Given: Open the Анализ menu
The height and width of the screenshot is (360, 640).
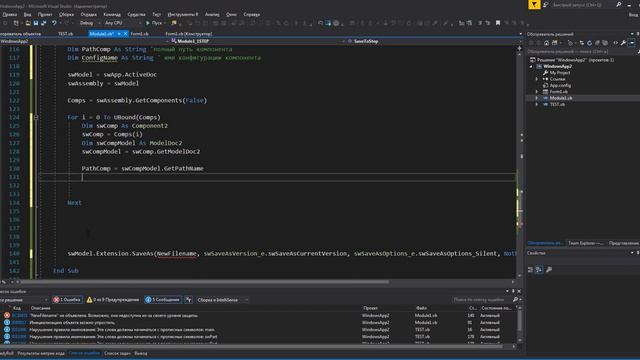Looking at the screenshot, I should [x=212, y=14].
